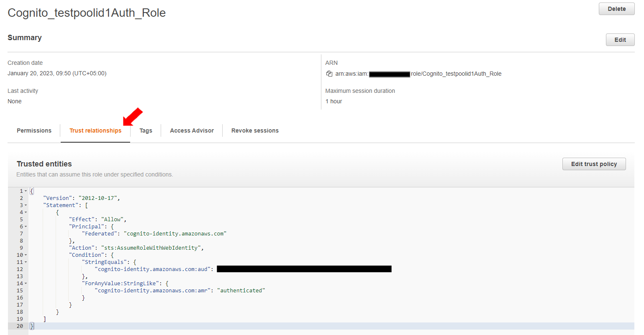Open Edit trust policy
Screen dimensions: 644x335
click(x=593, y=164)
